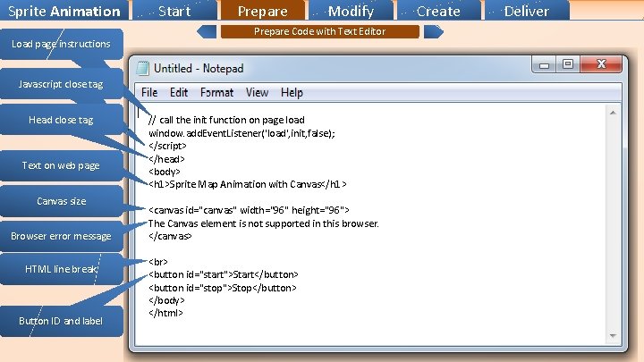Click the </head> closing tag line

pyautogui.click(x=166, y=159)
